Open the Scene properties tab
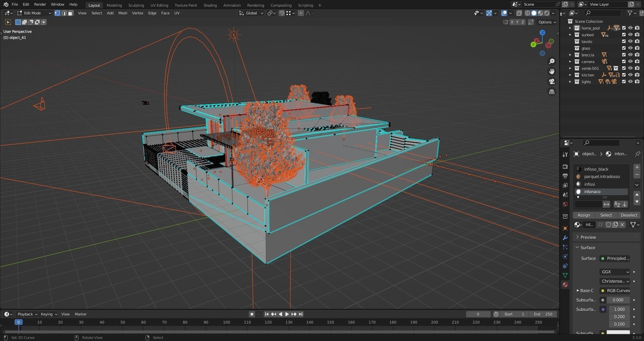The image size is (644, 341). pos(565,195)
